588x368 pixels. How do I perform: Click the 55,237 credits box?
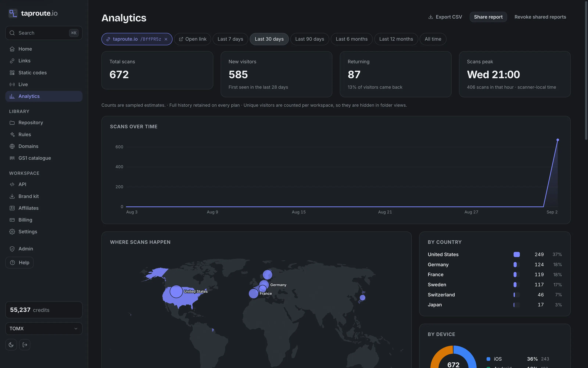[x=44, y=310]
